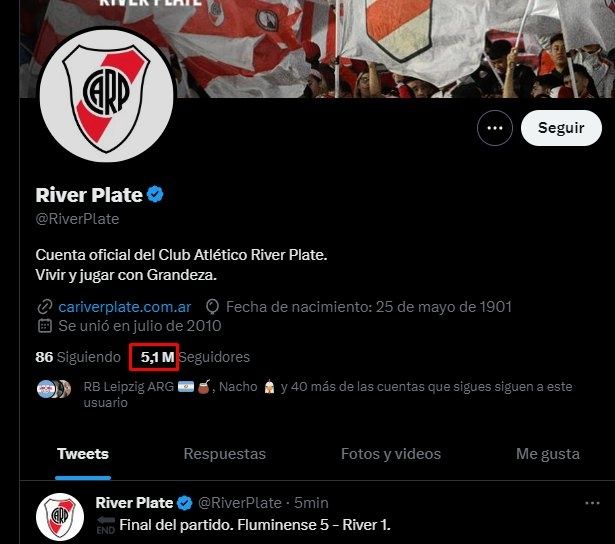The height and width of the screenshot is (544, 615).
Task: Open the followers-you-know text about RB Leipzig ARG
Action: 328,394
